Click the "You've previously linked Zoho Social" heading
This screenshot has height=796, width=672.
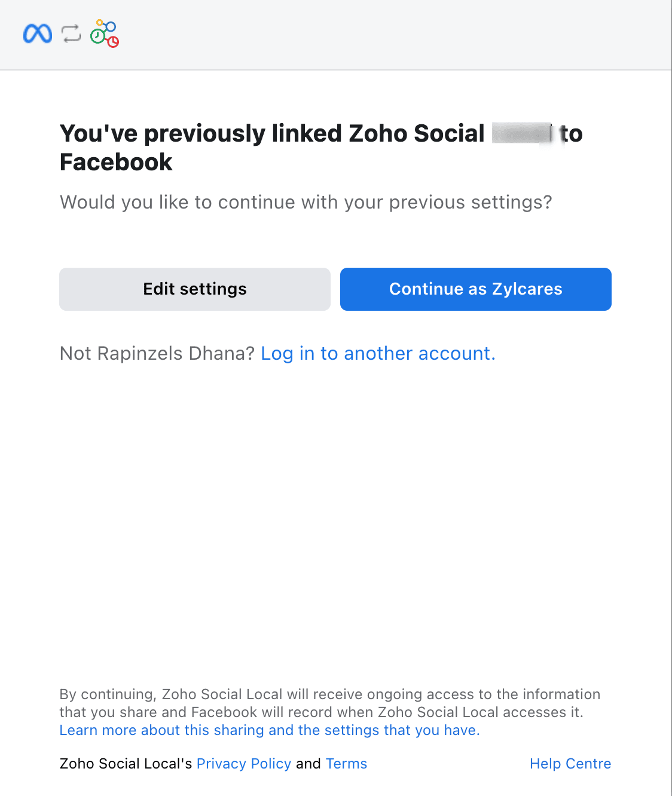click(x=272, y=134)
